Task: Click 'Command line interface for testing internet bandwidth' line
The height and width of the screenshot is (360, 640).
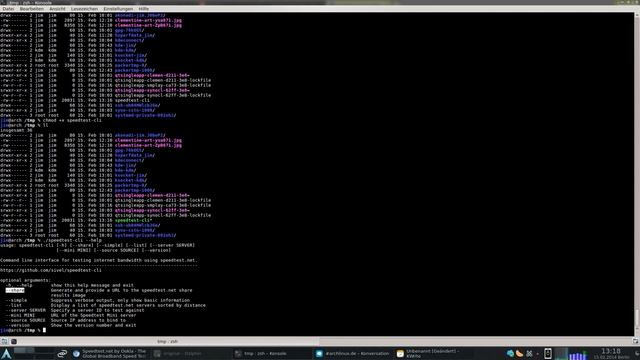Action: point(98,260)
